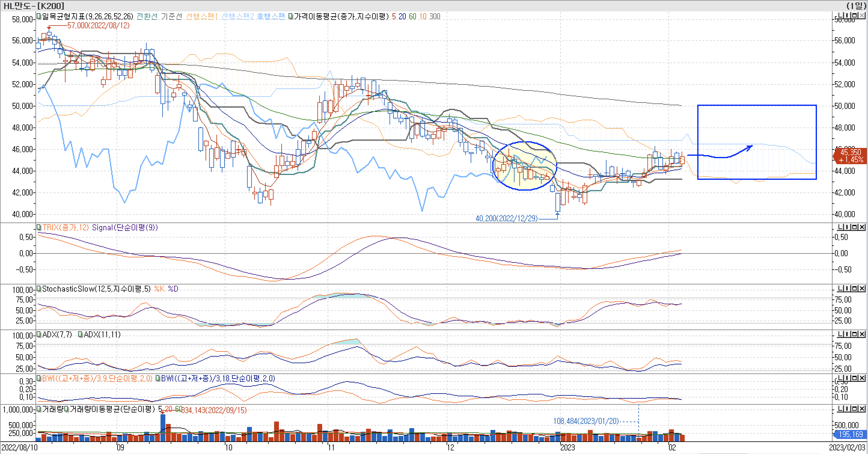The height and width of the screenshot is (454, 868).
Task: Click the 300 moving average legend label
Action: pos(435,16)
